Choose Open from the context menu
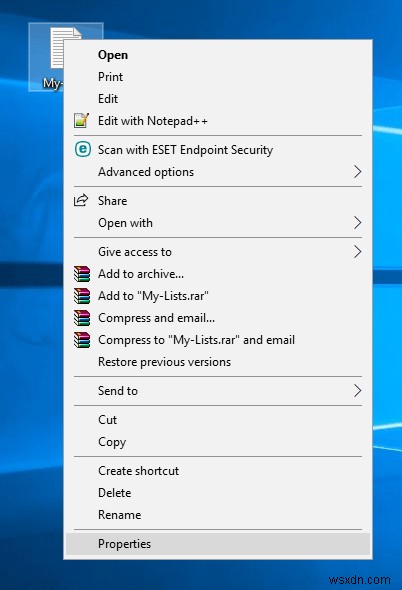This screenshot has width=402, height=590. [218, 55]
